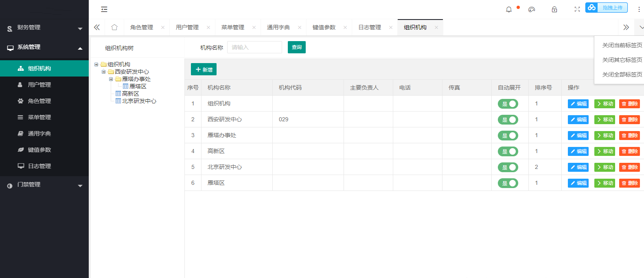Click the lock screen icon
The image size is (644, 278).
pyautogui.click(x=554, y=9)
